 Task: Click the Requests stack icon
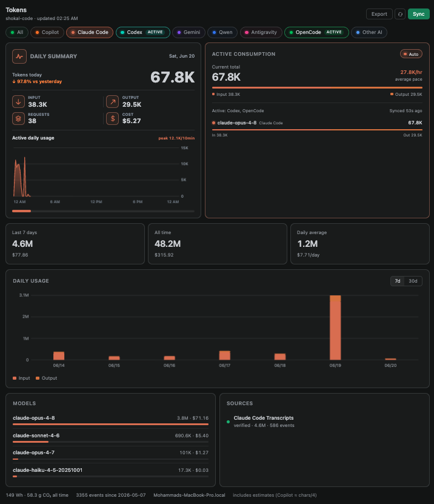(x=18, y=118)
